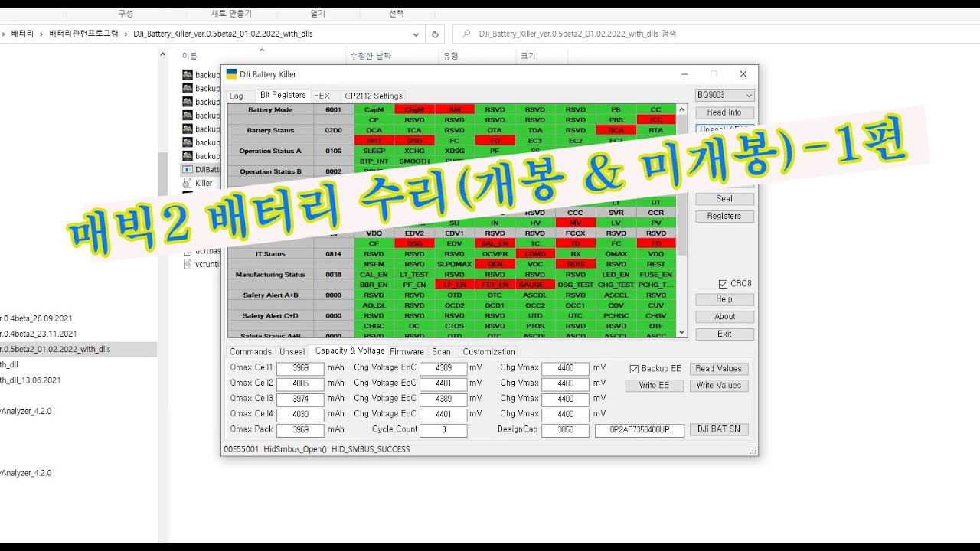Screen dimensions: 980x551
Task: Click the Qmax Cell1 field showing 3969
Action: pyautogui.click(x=300, y=369)
